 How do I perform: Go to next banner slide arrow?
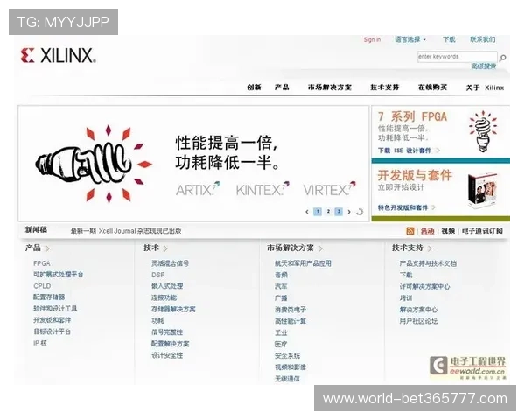tap(349, 212)
